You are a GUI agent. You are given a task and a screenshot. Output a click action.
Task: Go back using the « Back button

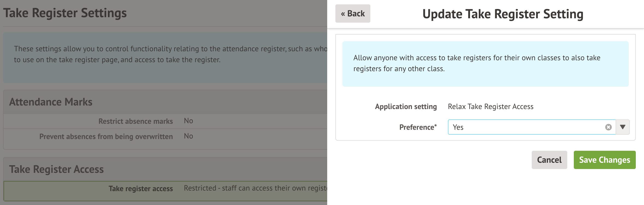pyautogui.click(x=353, y=14)
